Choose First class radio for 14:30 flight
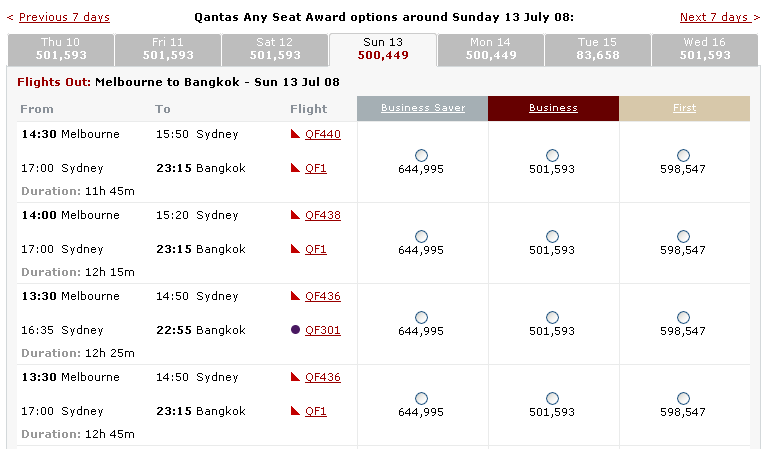The height and width of the screenshot is (449, 771). [683, 155]
